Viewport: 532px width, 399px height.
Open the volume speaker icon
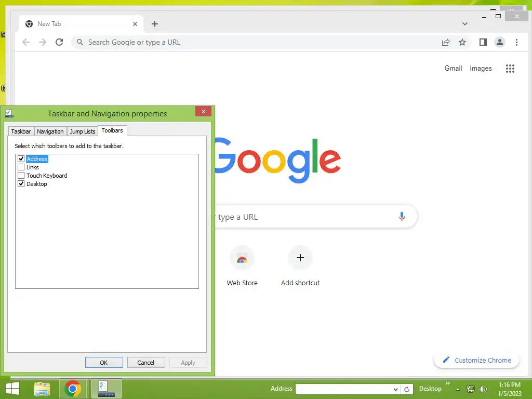coord(483,389)
